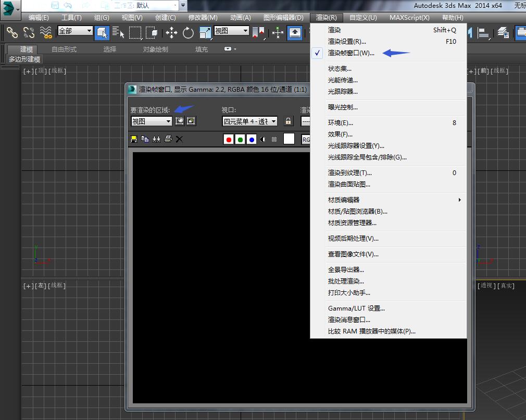Choose the Select and Move tool
This screenshot has height=420, width=526.
171,33
